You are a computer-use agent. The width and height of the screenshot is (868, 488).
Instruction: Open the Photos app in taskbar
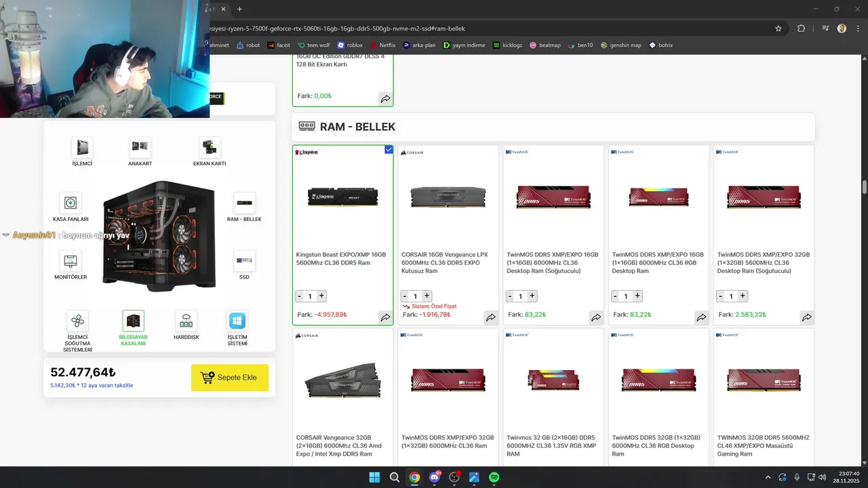pyautogui.click(x=474, y=477)
